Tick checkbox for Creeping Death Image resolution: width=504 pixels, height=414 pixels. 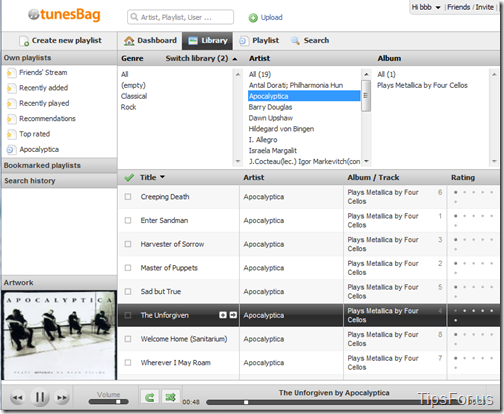point(128,197)
